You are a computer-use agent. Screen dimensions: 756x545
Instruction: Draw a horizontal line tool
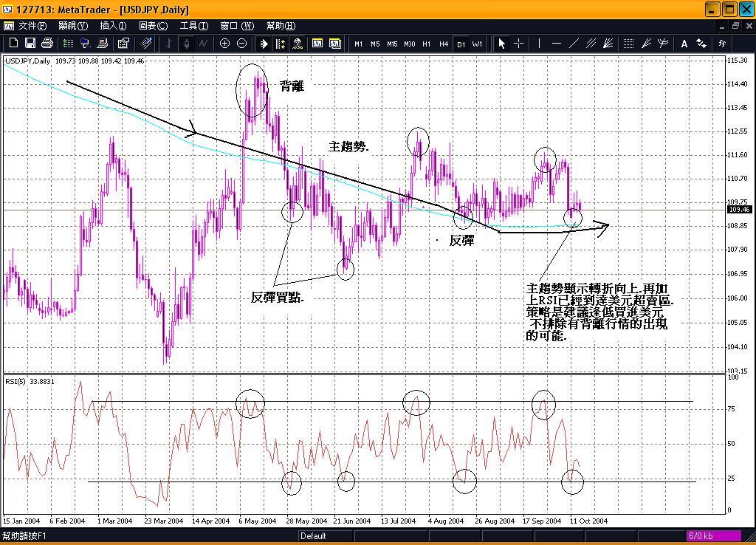click(x=557, y=44)
